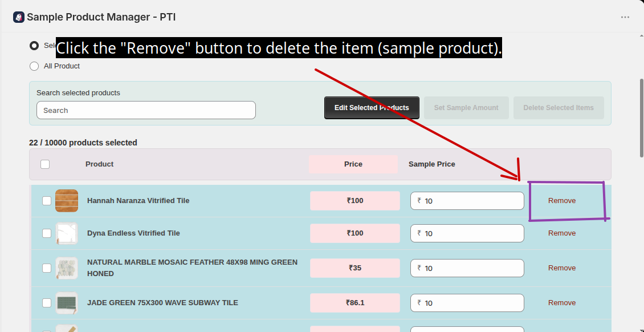Click the 22 / 10000 products selected count
644x332 pixels.
click(83, 143)
